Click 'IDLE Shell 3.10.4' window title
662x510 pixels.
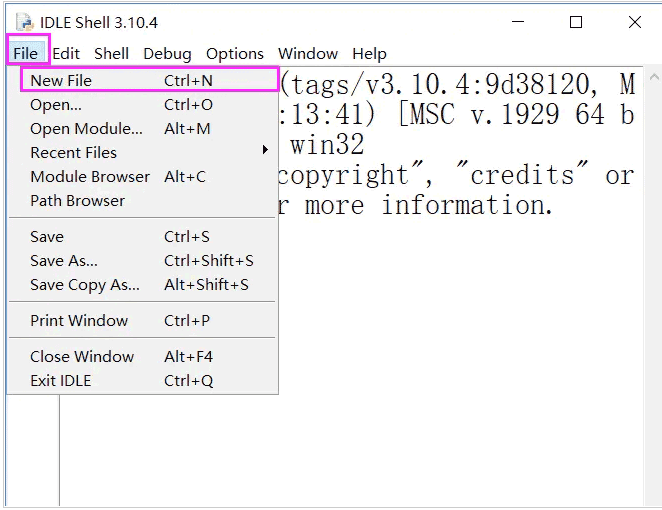coord(99,22)
